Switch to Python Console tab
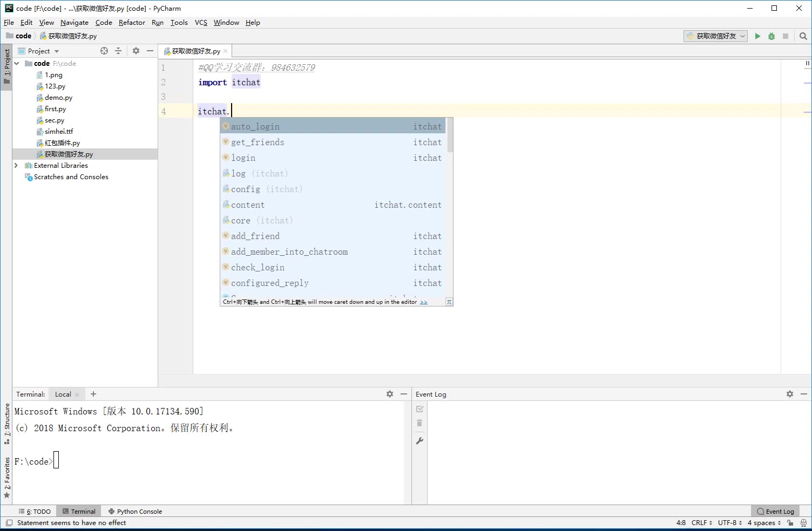 tap(135, 512)
